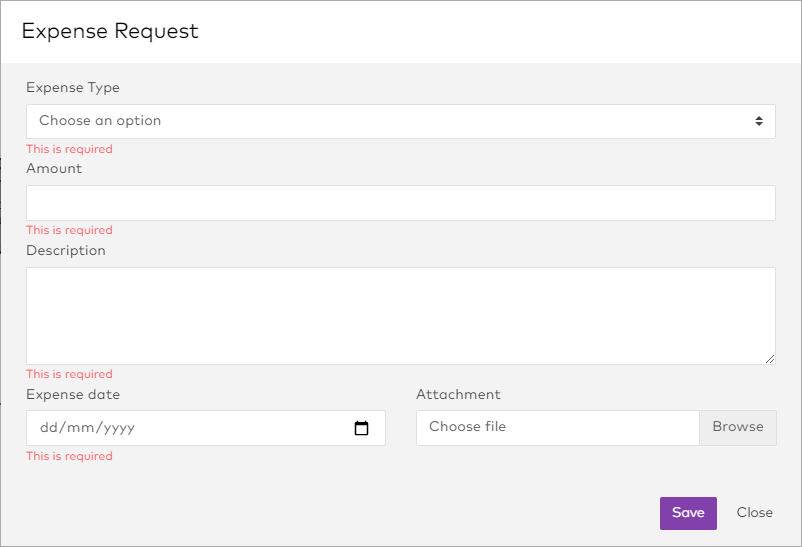Image resolution: width=802 pixels, height=547 pixels.
Task: Open the calendar picker icon in Expense date
Action: [x=362, y=428]
